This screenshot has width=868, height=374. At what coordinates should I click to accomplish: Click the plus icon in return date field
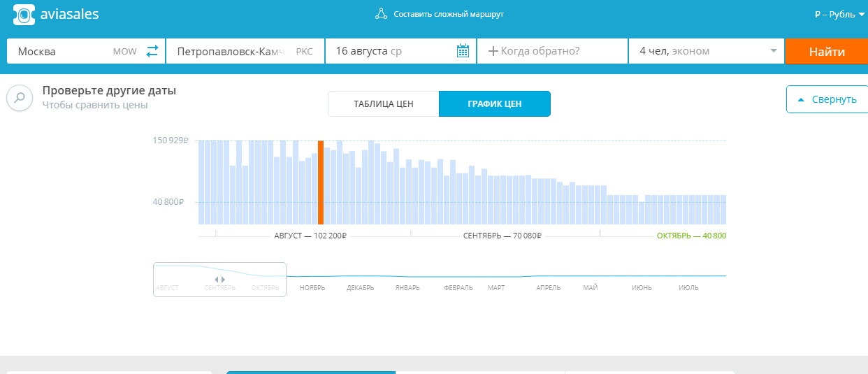click(493, 51)
